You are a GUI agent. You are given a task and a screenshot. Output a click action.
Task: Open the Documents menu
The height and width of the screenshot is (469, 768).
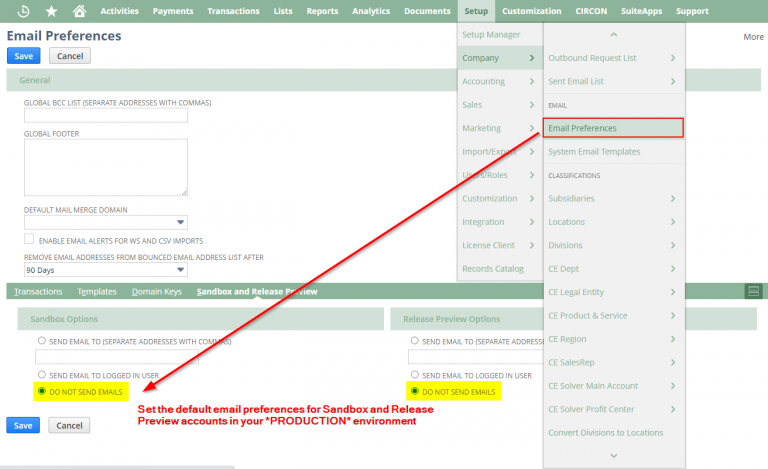click(427, 11)
